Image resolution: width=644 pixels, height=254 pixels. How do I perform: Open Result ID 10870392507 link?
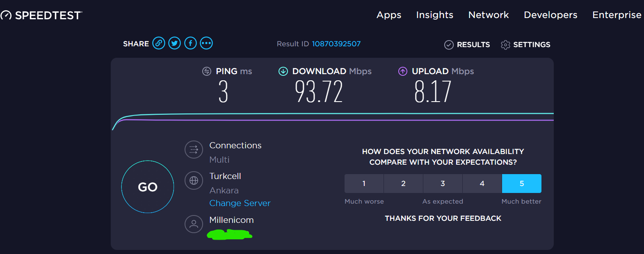(336, 44)
